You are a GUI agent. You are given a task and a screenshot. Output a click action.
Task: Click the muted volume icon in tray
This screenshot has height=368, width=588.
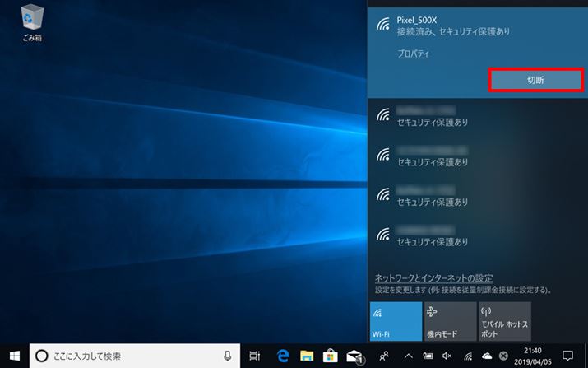coord(447,356)
